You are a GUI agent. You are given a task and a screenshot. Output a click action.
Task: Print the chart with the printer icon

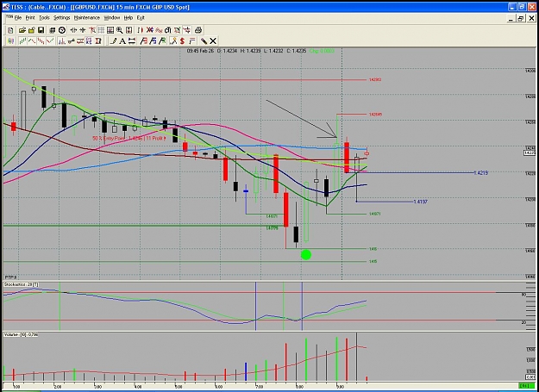[x=198, y=30]
